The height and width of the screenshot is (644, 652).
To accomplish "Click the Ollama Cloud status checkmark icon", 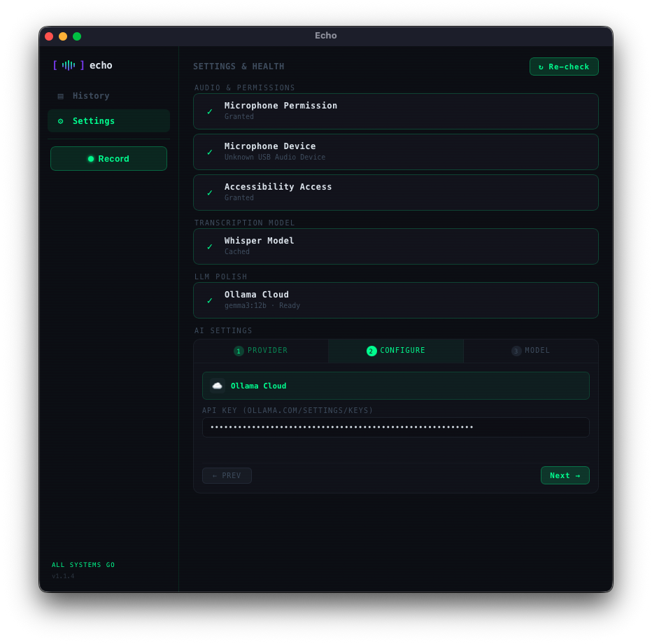I will (210, 300).
